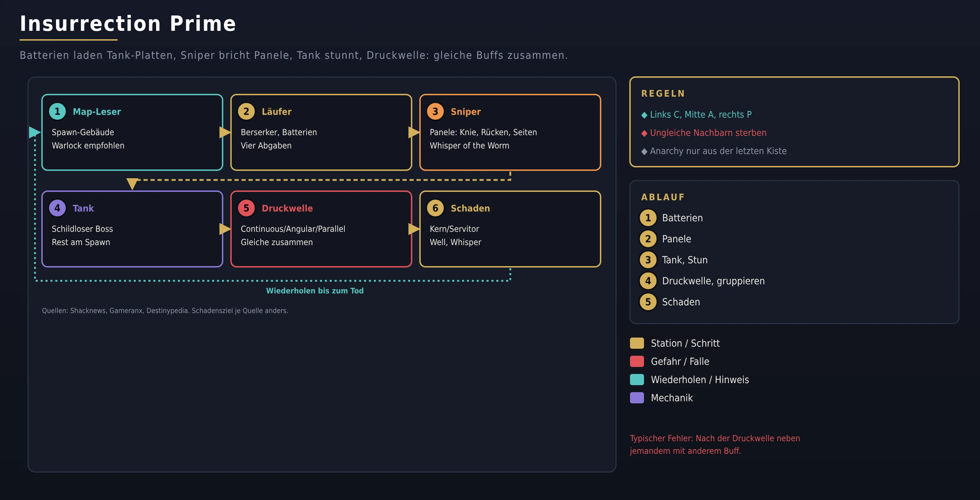
Task: Click the gray diamond before Anarchy rule
Action: click(x=644, y=152)
